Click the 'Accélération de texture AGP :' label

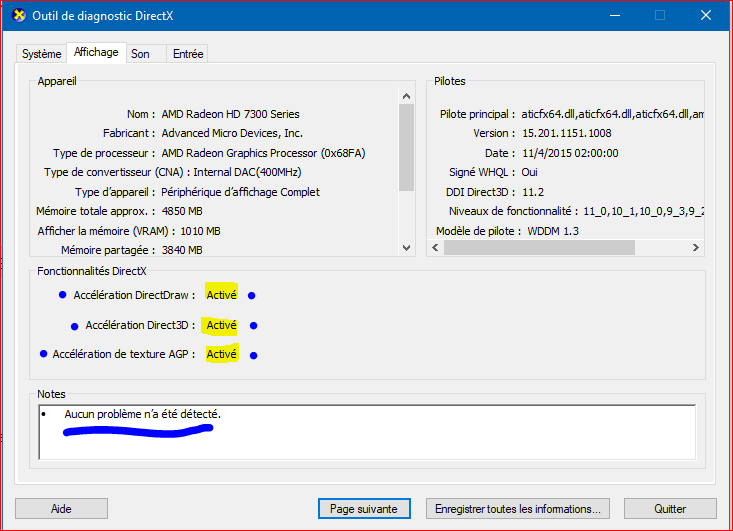tap(124, 354)
